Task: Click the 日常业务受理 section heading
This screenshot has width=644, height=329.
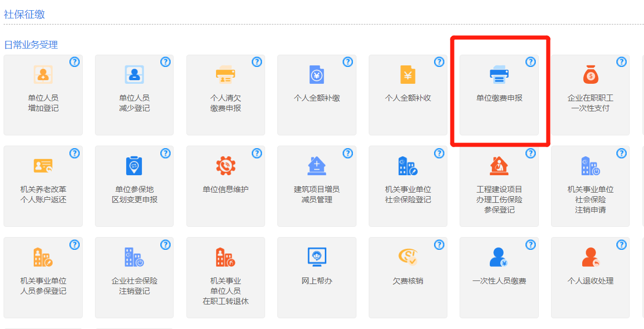Action: 31,45
